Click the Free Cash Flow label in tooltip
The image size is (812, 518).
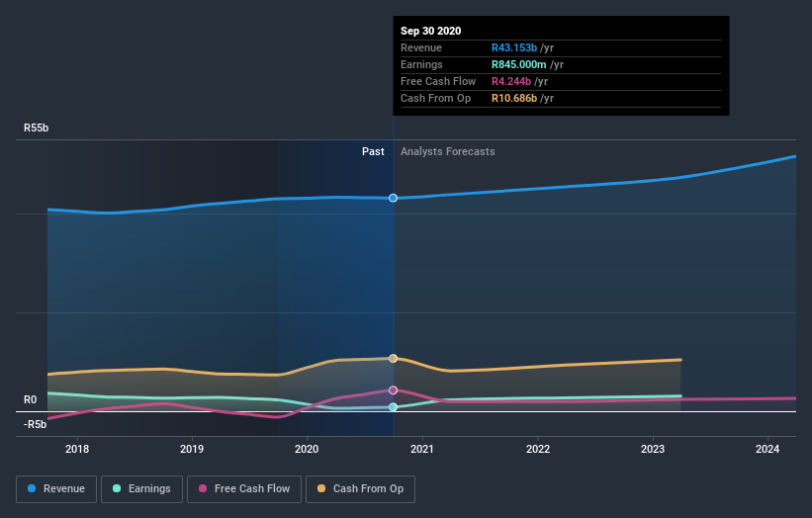438,81
